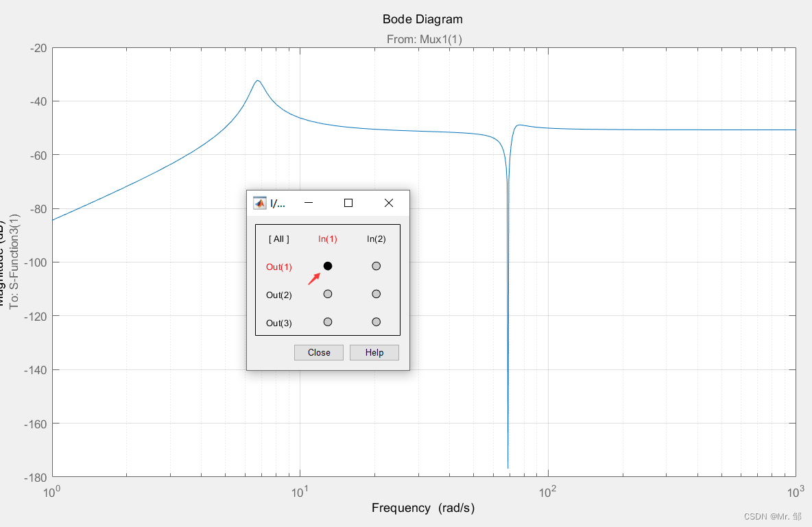Click the -100 magnitude tick label
Screen dimensions: 812x527
[x=35, y=262]
